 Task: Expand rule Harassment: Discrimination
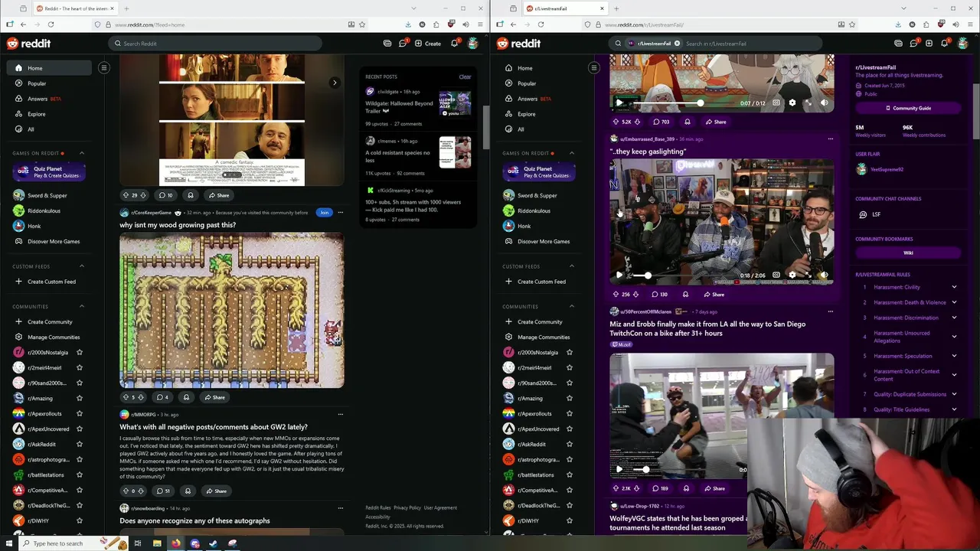coord(954,318)
